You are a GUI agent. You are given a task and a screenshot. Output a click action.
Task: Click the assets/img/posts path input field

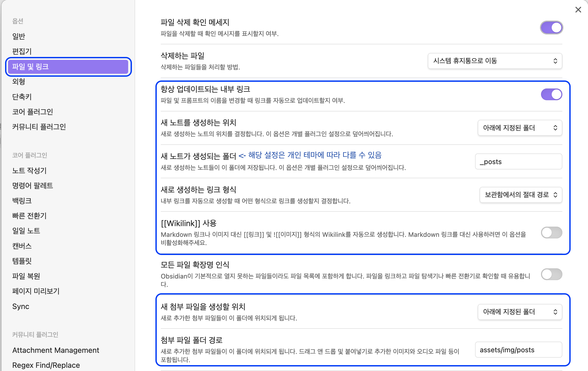point(519,350)
